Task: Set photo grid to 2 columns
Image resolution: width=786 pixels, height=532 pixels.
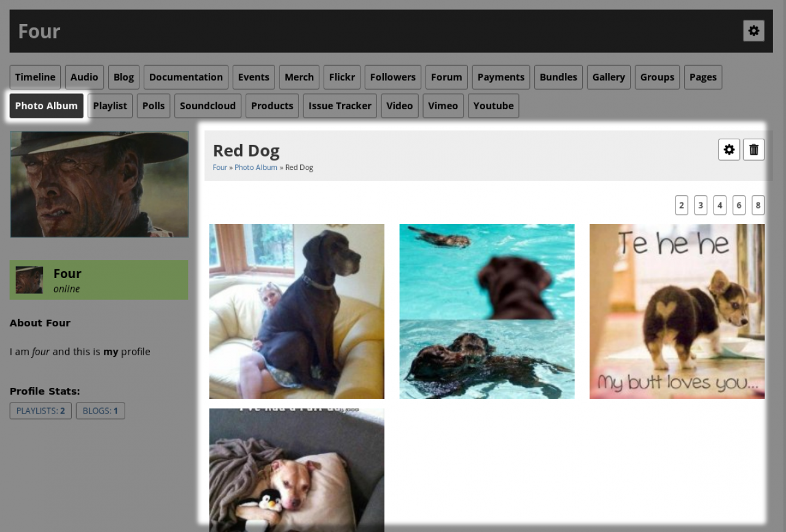Action: tap(681, 206)
